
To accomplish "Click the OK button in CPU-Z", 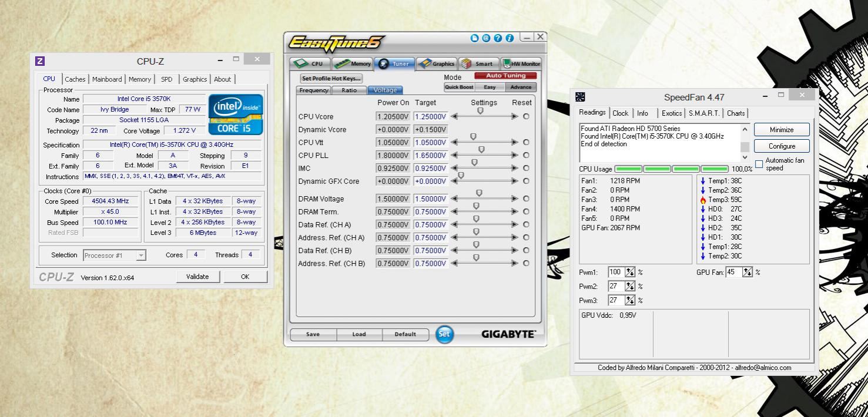I will [x=245, y=277].
